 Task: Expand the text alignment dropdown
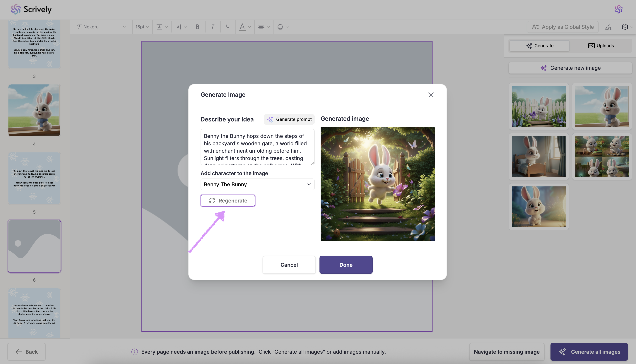(x=264, y=27)
